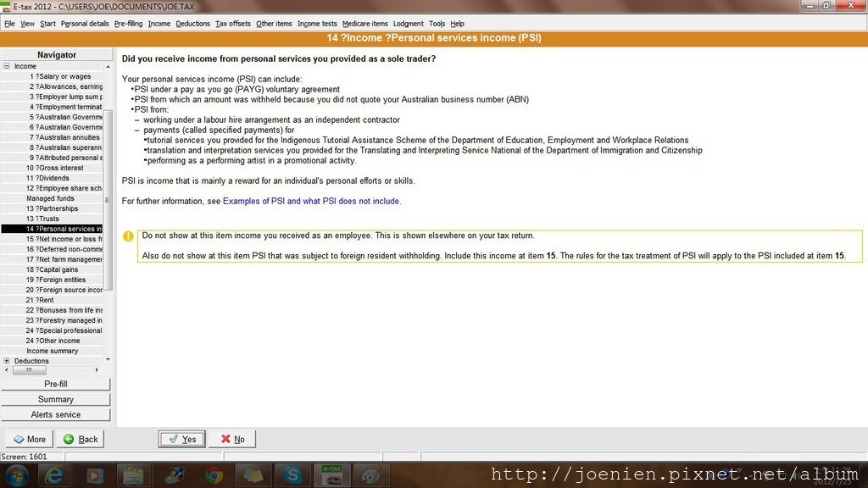Click the Navigator vertical scrollbar down arrow
Image resolution: width=868 pixels, height=488 pixels.
point(108,359)
